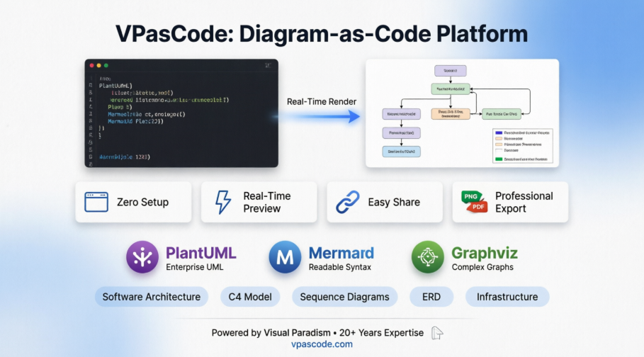Click the Readable Syntax subtitle
Image resolution: width=644 pixels, height=357 pixels.
point(339,267)
